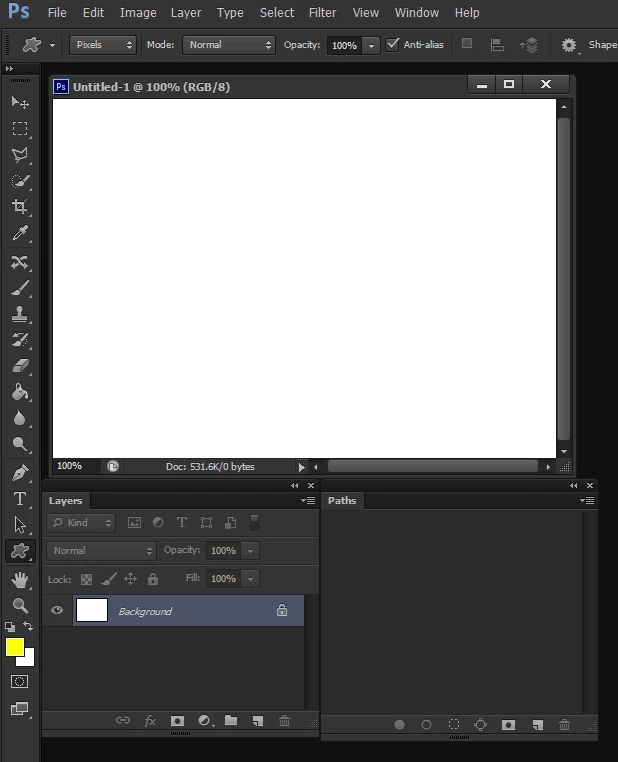Select the Quick Selection tool
618x762 pixels.
(20, 181)
